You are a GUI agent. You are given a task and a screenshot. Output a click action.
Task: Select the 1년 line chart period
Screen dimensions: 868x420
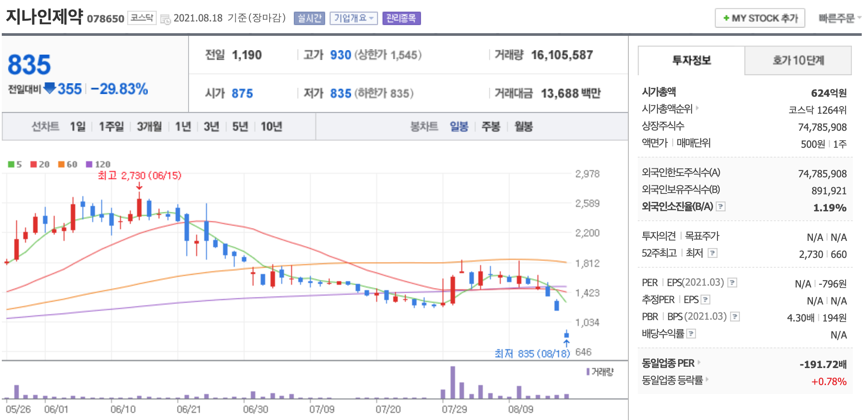tap(183, 127)
